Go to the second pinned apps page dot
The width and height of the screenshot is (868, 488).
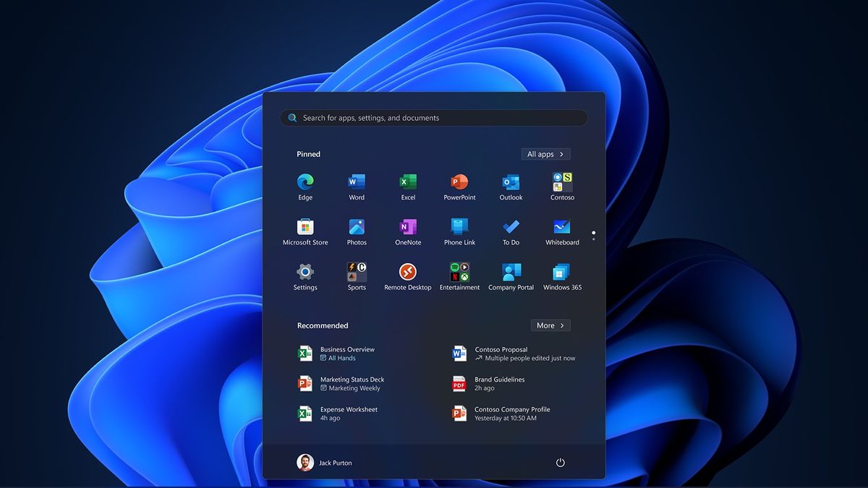click(x=593, y=239)
